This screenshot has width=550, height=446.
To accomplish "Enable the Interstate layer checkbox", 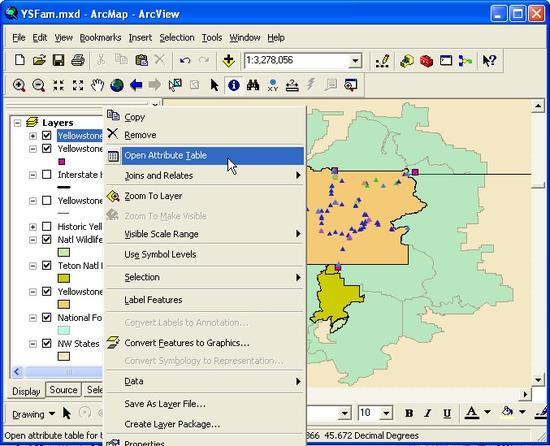I will 47,174.
